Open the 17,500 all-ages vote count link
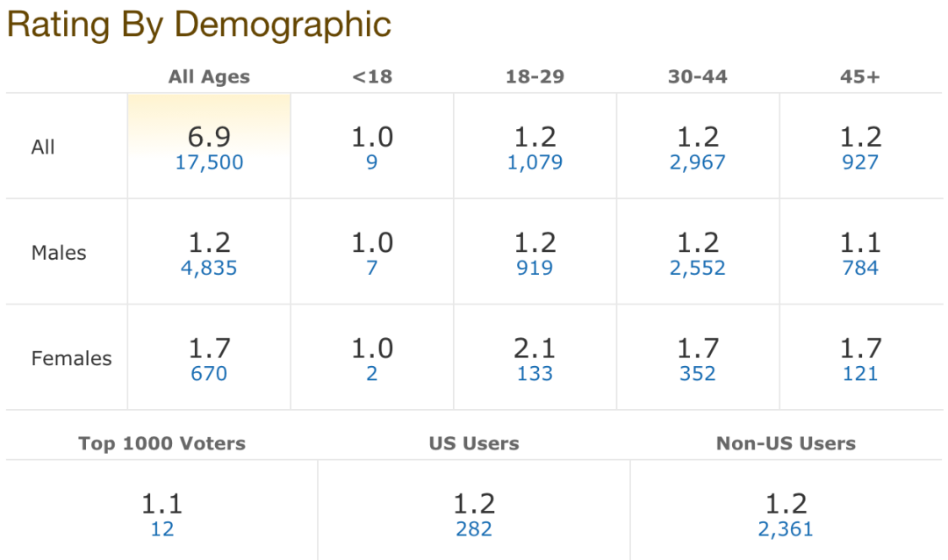Image resolution: width=948 pixels, height=560 pixels. [209, 162]
